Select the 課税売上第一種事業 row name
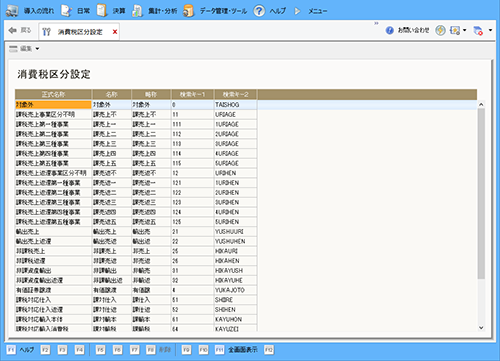This screenshot has height=361, width=500. [x=53, y=124]
